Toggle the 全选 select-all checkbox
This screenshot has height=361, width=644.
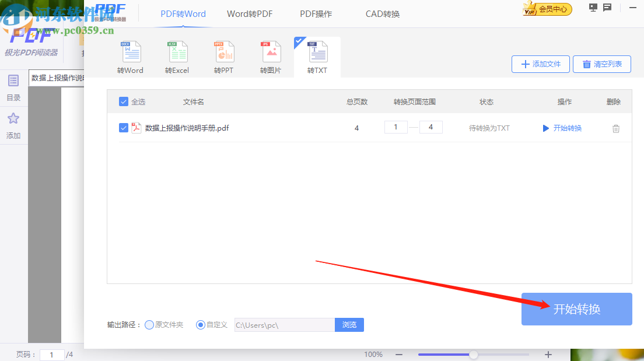click(x=124, y=101)
